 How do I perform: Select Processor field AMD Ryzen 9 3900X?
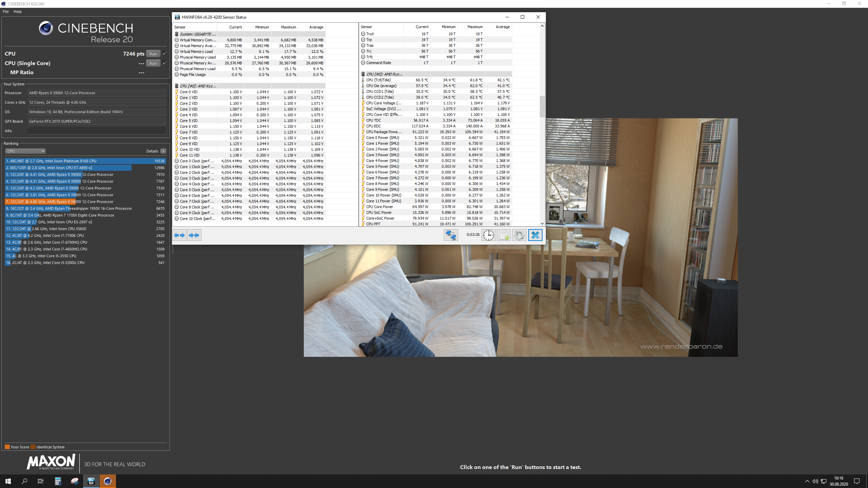97,93
